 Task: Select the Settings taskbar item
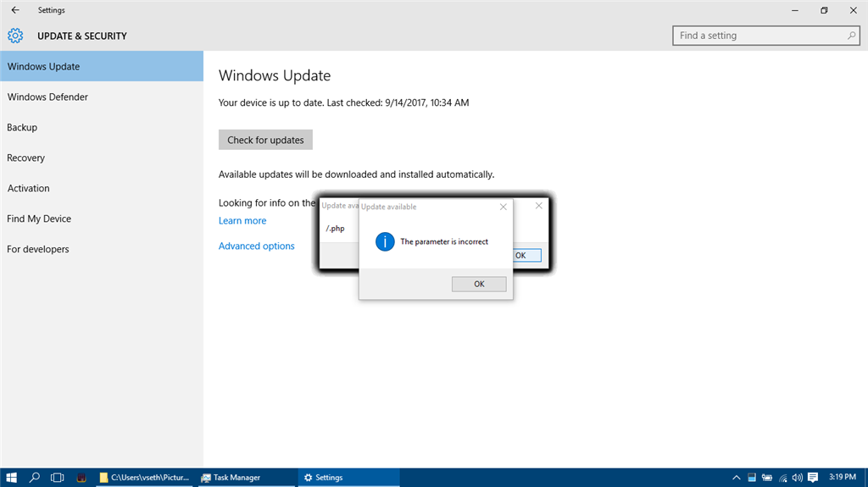click(x=348, y=478)
